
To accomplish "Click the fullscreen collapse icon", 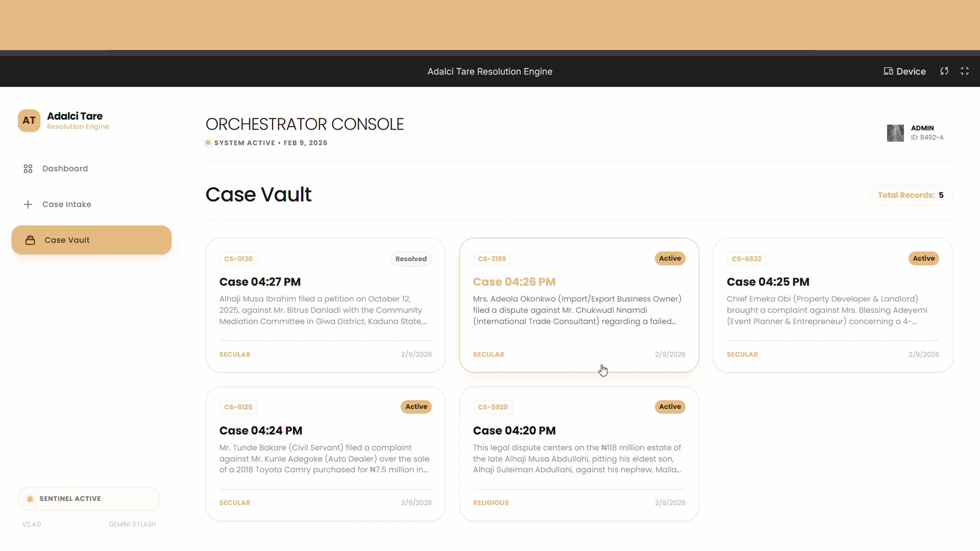I will tap(965, 71).
